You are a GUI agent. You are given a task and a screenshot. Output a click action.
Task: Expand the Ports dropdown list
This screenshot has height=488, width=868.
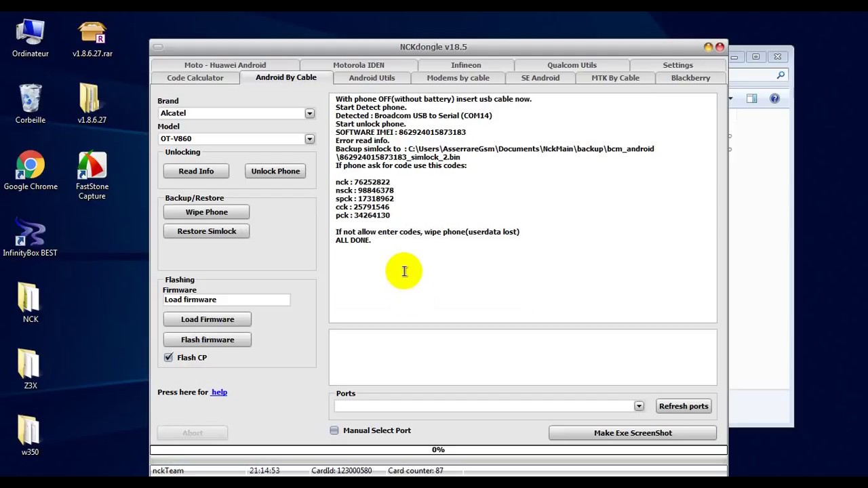coord(639,406)
